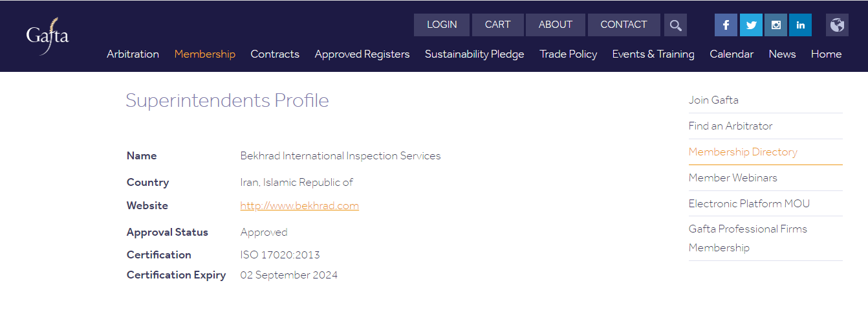Image resolution: width=868 pixels, height=318 pixels.
Task: Click the 02 September 2024 expiry date
Action: click(289, 275)
